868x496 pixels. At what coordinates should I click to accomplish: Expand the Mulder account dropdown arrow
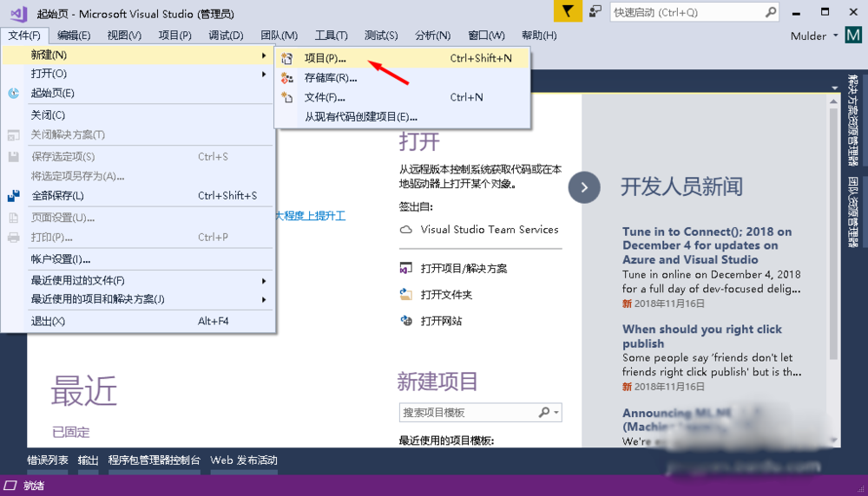click(x=835, y=36)
